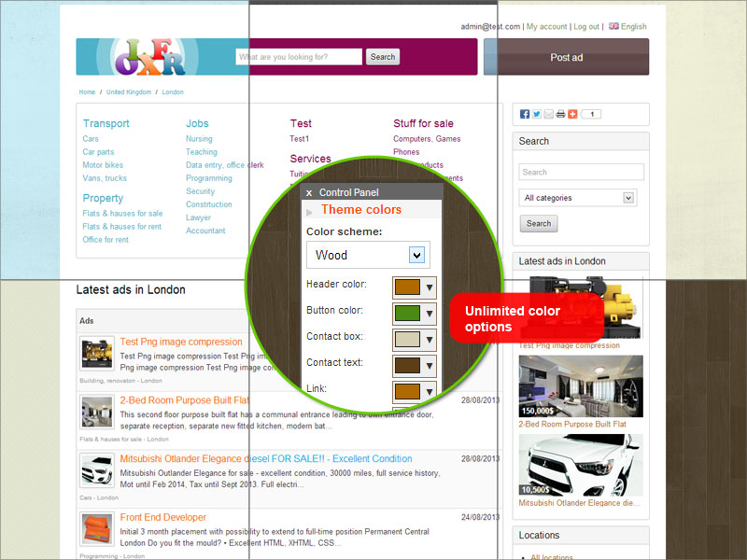747x560 pixels.
Task: Pick the green Button color swatch
Action: click(407, 314)
